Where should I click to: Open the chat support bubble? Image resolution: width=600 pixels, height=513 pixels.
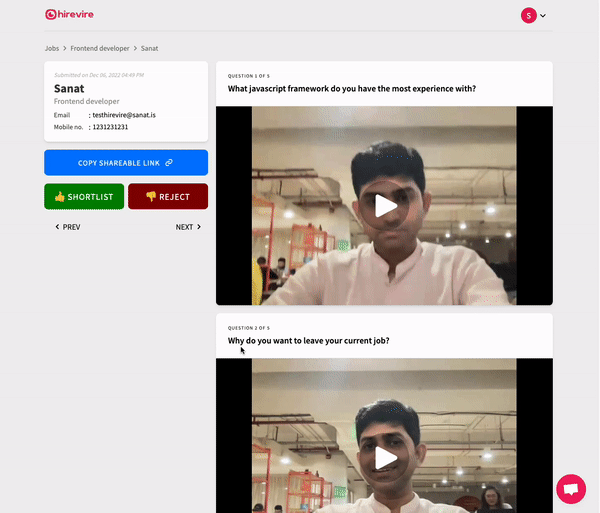pos(570,489)
